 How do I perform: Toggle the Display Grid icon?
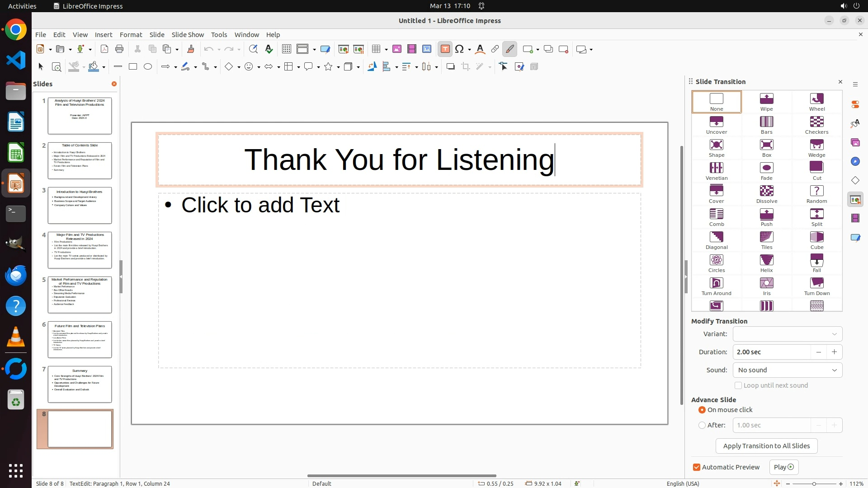pyautogui.click(x=286, y=49)
